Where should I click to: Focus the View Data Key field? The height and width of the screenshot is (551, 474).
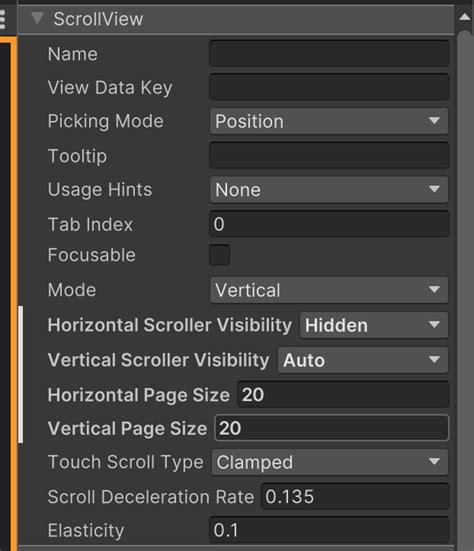tap(329, 87)
